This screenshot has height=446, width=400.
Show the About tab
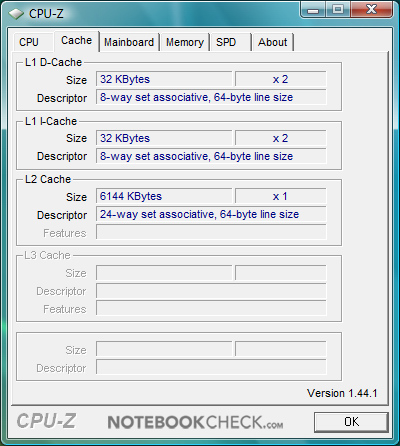[273, 42]
